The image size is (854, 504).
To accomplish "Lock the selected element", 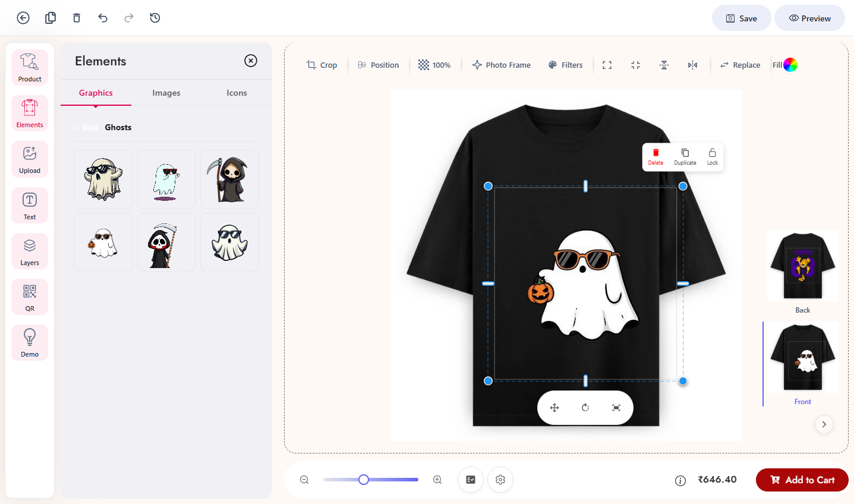I will 712,157.
